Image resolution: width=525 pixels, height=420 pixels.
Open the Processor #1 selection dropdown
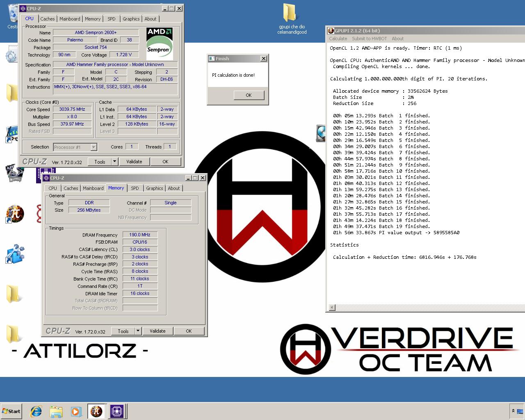click(x=75, y=147)
